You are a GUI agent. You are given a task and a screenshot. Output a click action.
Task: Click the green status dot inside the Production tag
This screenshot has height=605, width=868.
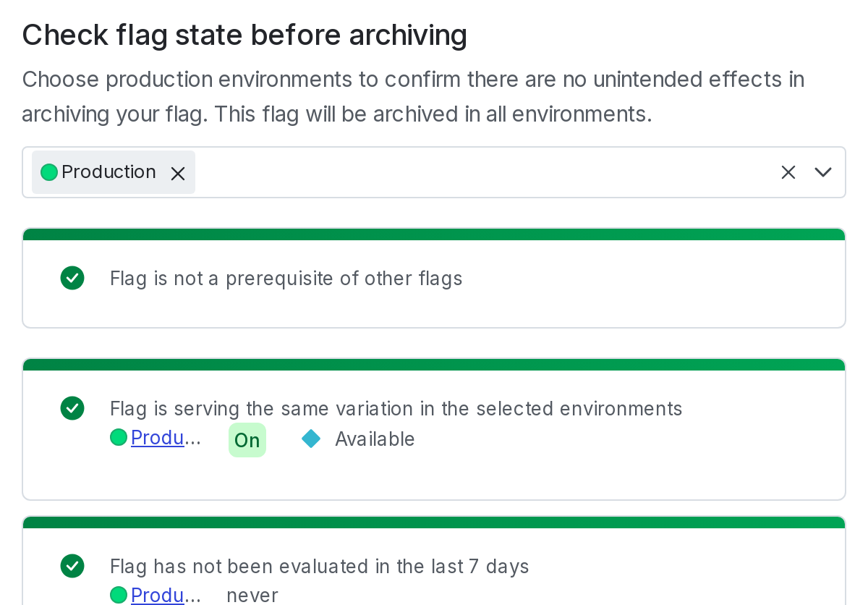(48, 172)
